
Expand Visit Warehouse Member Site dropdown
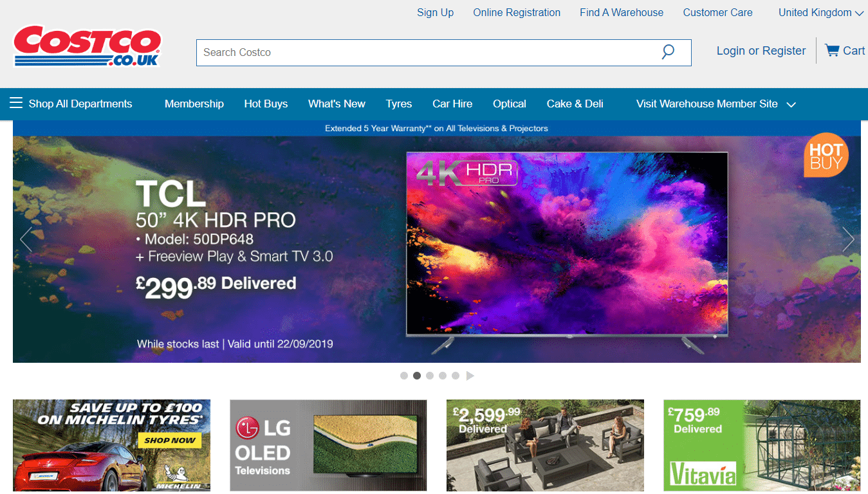(x=716, y=104)
